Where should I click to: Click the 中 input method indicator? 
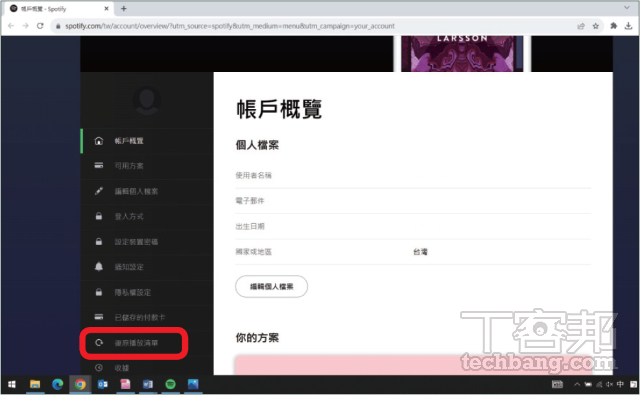click(620, 384)
